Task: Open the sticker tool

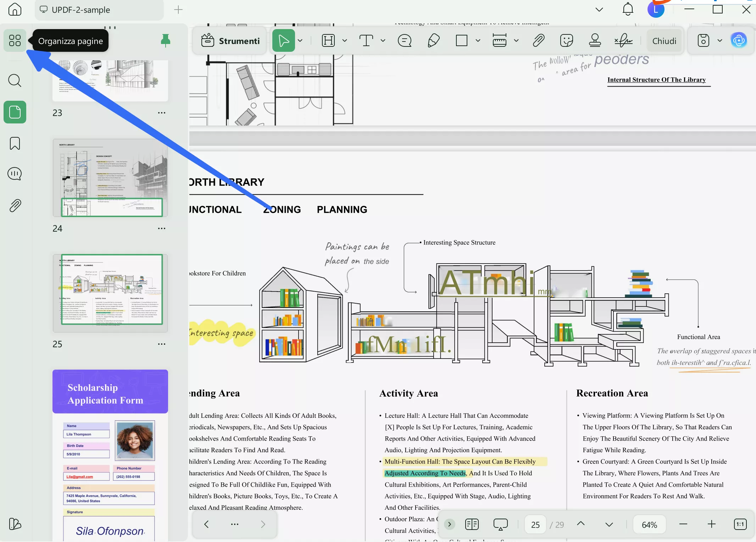Action: click(x=566, y=40)
